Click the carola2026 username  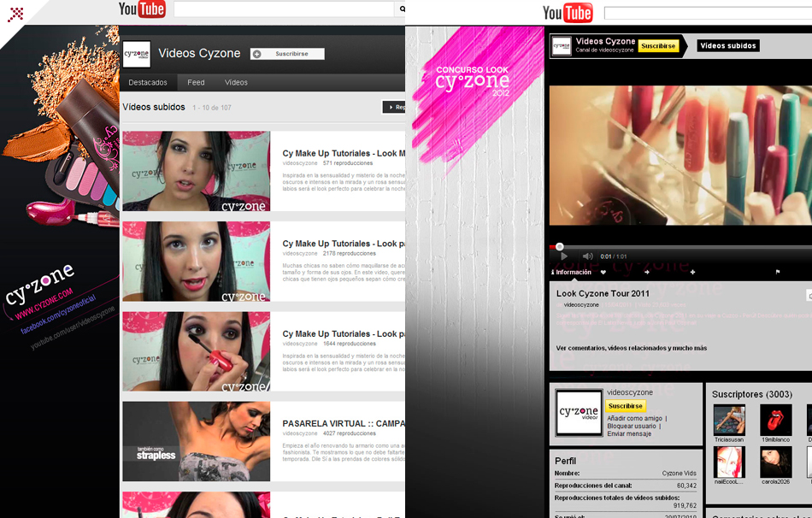776,482
